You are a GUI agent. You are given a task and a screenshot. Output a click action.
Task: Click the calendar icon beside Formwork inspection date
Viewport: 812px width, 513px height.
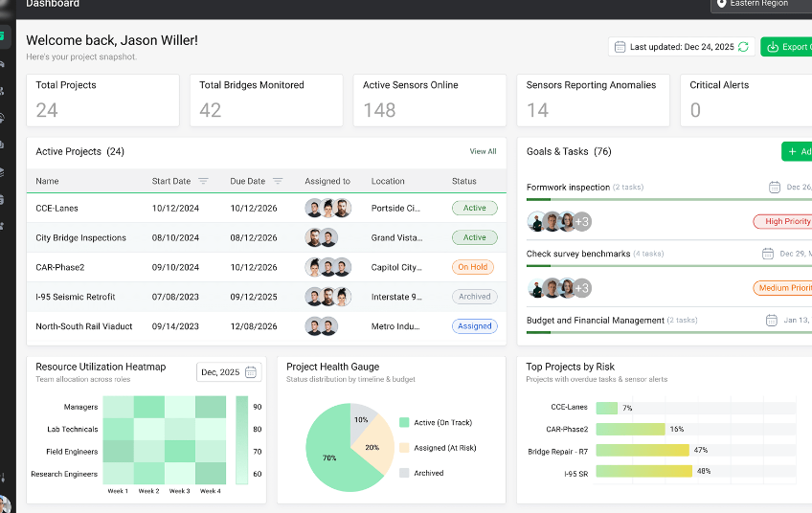pos(775,187)
